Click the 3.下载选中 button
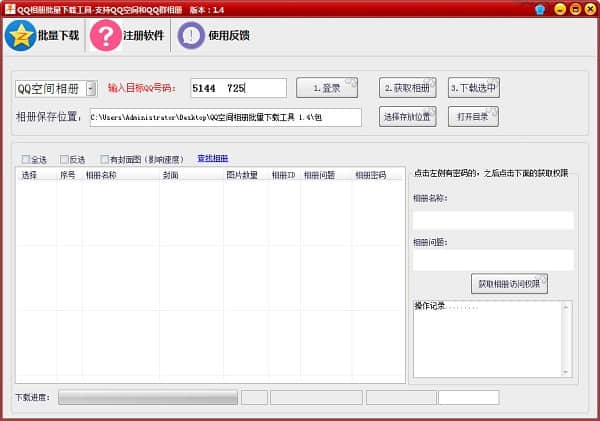This screenshot has width=600, height=421. 474,88
